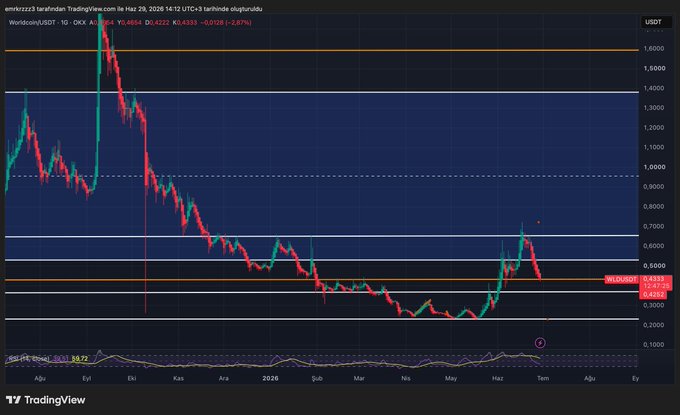Click the Şub label on time axis
The width and height of the screenshot is (680, 415).
click(x=317, y=378)
